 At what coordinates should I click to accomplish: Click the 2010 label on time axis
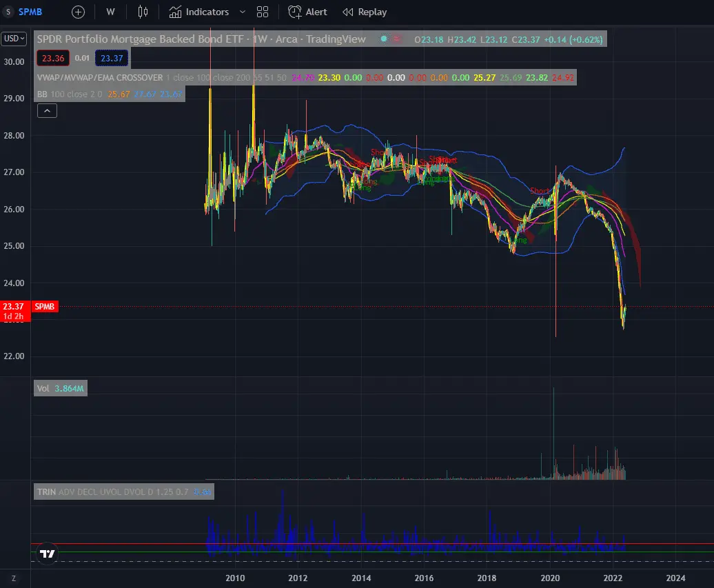235,578
